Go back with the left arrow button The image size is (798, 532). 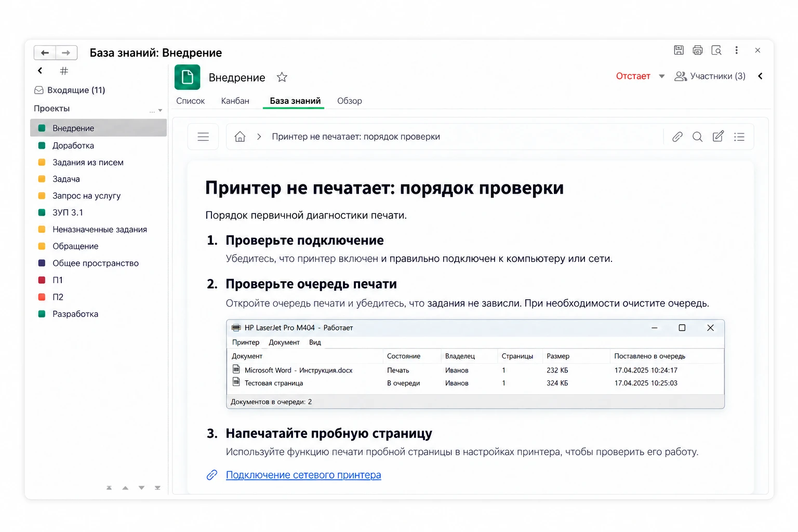[45, 52]
